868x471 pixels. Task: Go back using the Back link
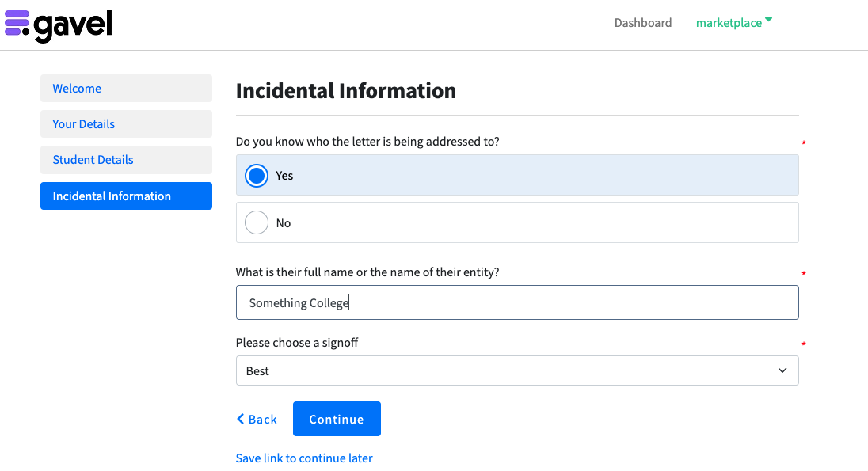pos(263,420)
